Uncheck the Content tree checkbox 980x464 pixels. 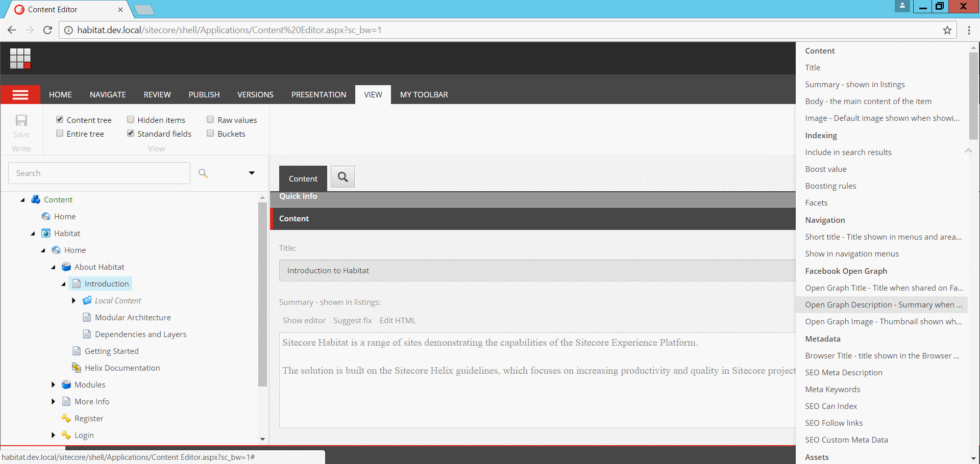pyautogui.click(x=60, y=119)
